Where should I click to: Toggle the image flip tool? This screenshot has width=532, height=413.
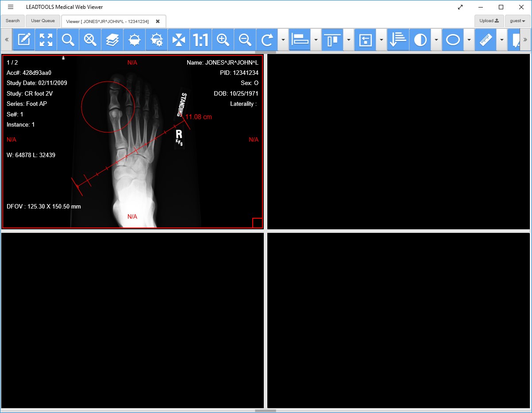click(178, 39)
